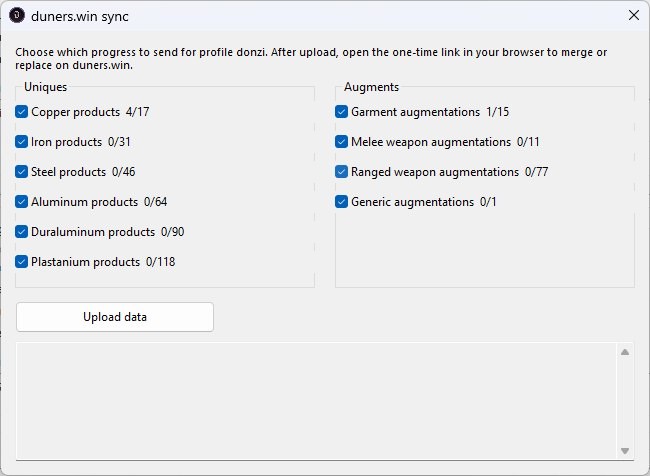Click the 'Garment augmentations 1/15' label
Screen dimensions: 650x476
[430, 112]
